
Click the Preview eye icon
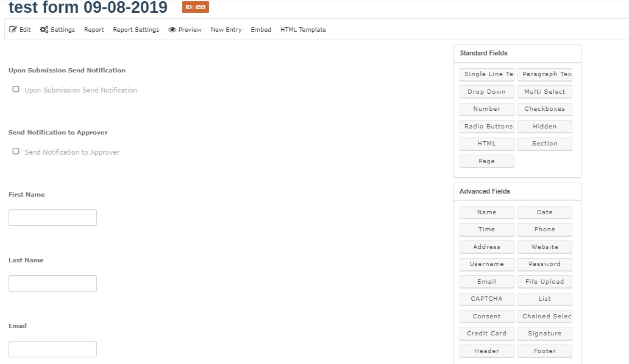(x=172, y=30)
